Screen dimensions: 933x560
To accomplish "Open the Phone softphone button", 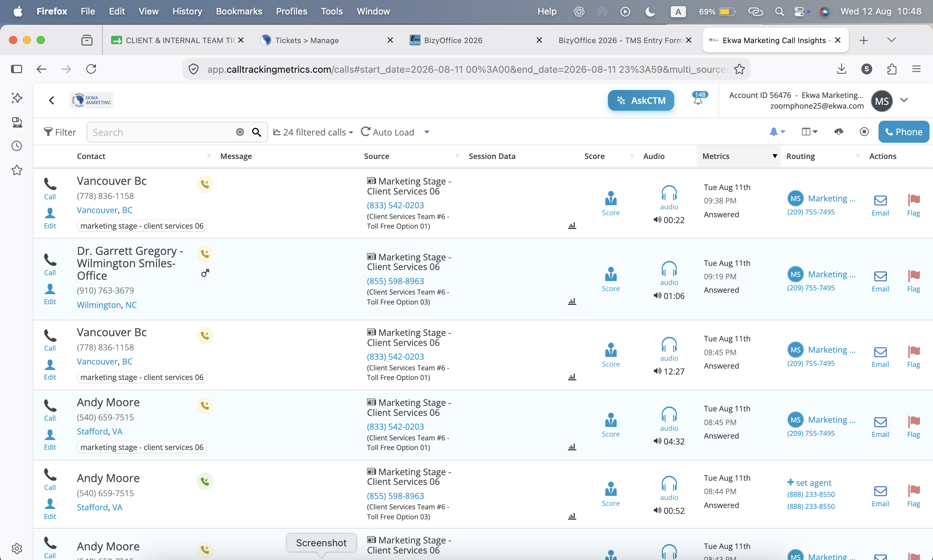I will click(x=904, y=132).
